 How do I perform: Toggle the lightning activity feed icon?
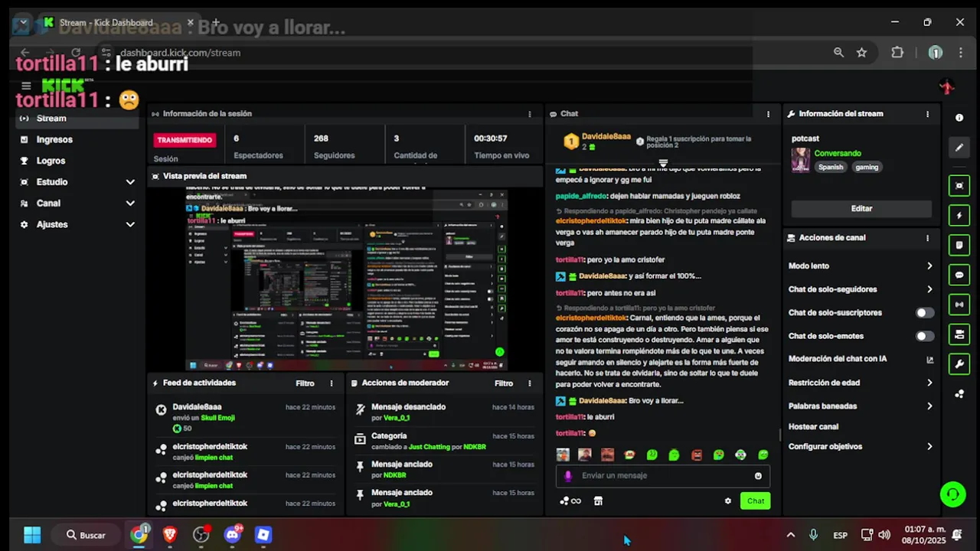pos(959,215)
